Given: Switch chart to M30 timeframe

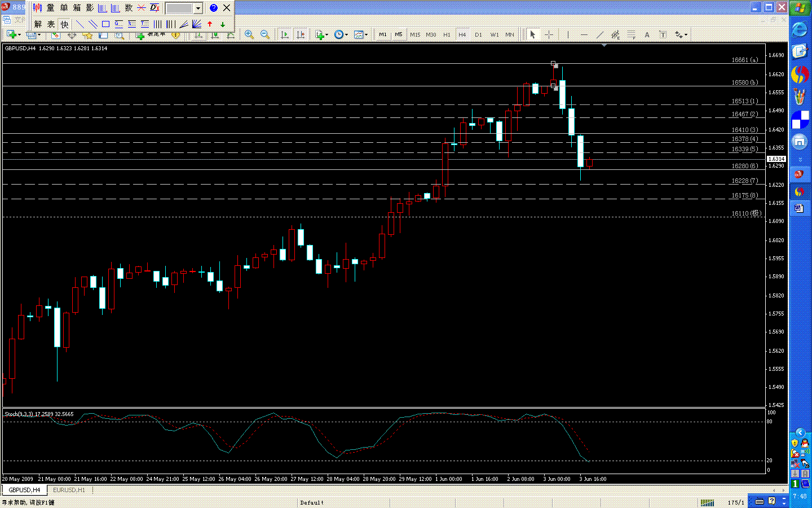Looking at the screenshot, I should click(x=431, y=35).
